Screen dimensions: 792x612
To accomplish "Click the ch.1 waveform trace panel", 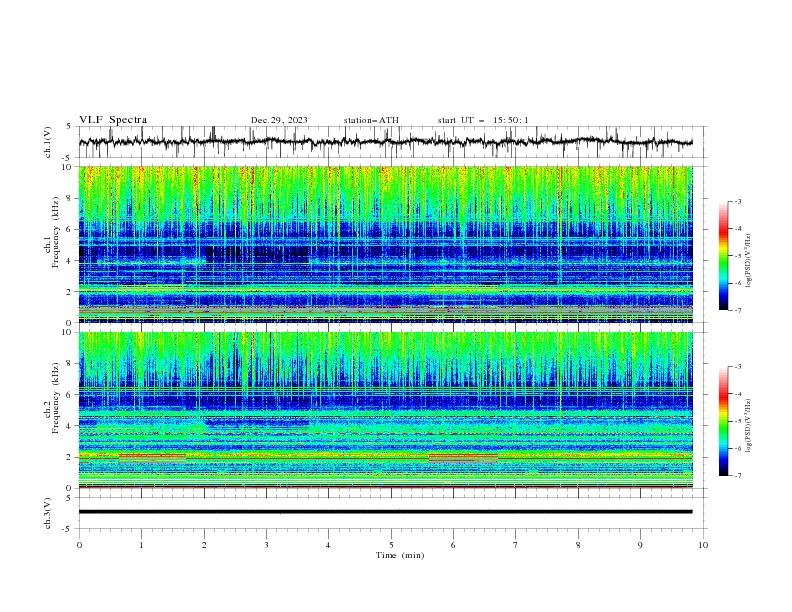I will click(x=392, y=142).
